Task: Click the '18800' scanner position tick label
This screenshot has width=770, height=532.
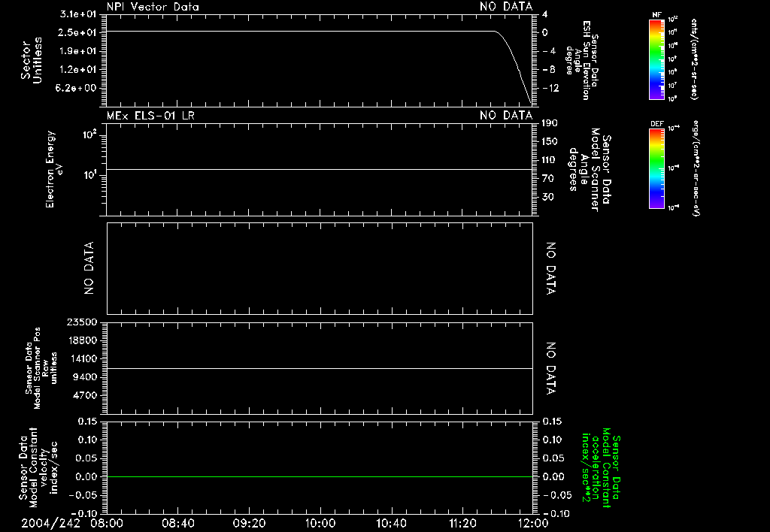Action: pyautogui.click(x=81, y=340)
